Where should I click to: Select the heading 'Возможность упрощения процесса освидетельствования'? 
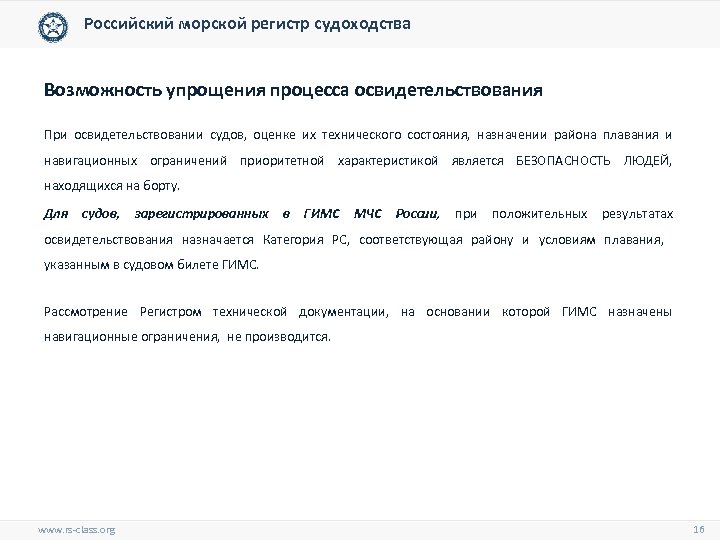293,90
